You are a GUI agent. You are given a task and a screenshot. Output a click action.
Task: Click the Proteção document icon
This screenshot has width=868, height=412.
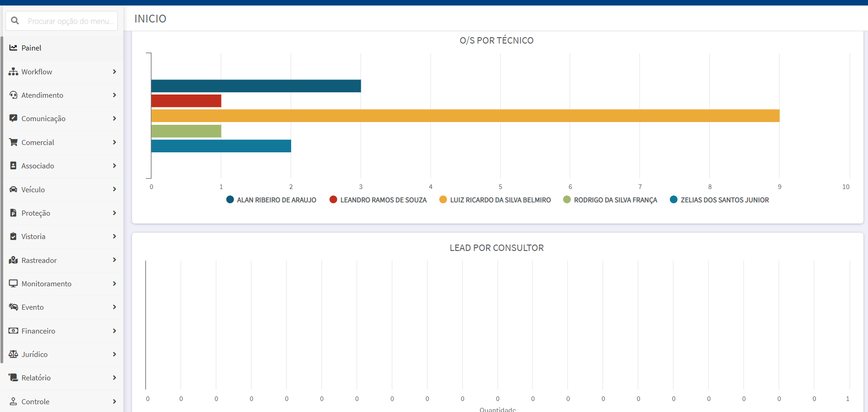pos(13,213)
